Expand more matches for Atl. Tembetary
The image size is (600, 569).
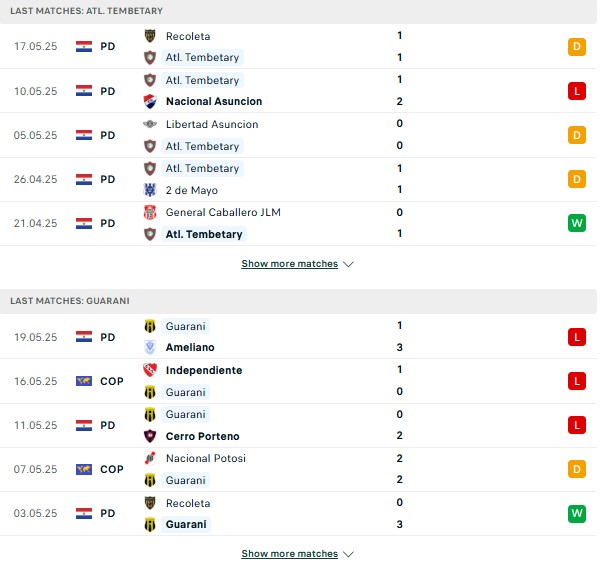[290, 264]
